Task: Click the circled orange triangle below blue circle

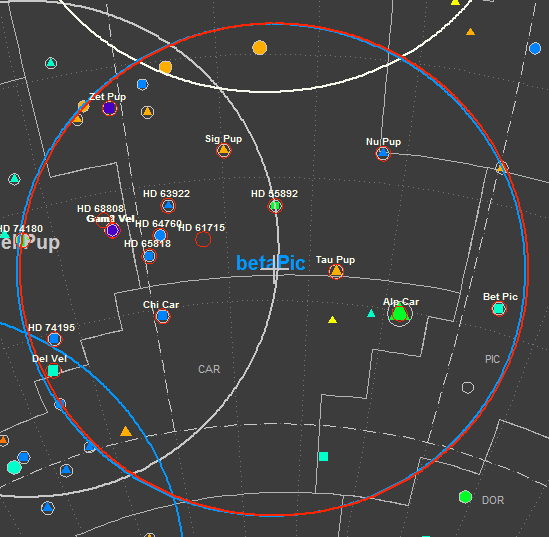Action: tap(147, 112)
